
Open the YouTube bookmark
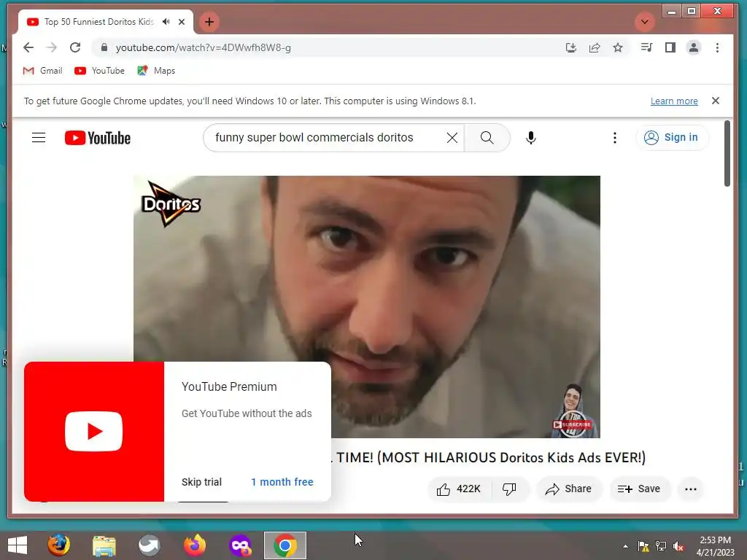(x=99, y=71)
